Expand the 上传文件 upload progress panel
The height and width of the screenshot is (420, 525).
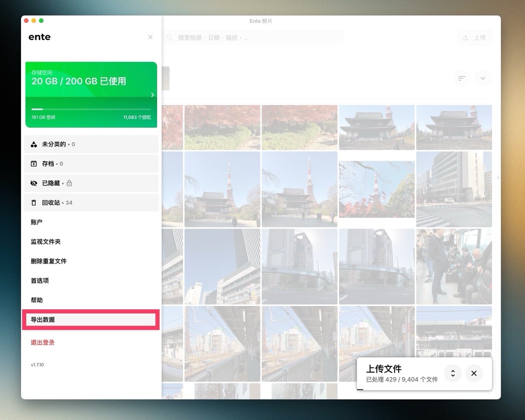coord(453,373)
